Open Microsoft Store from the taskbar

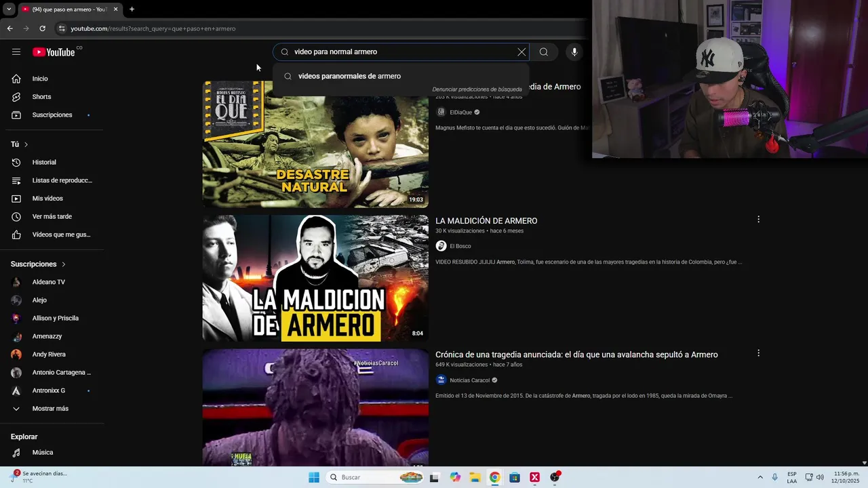click(x=515, y=477)
